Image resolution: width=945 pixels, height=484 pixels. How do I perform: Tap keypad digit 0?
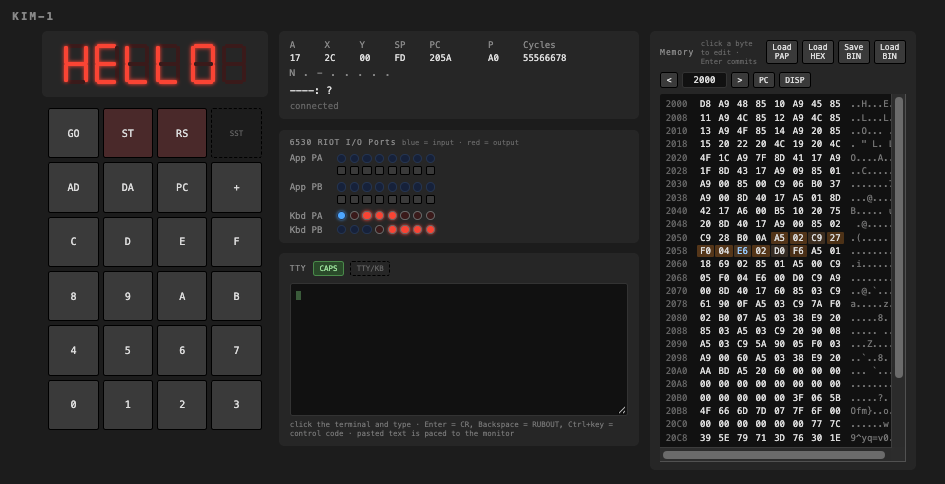(x=74, y=404)
